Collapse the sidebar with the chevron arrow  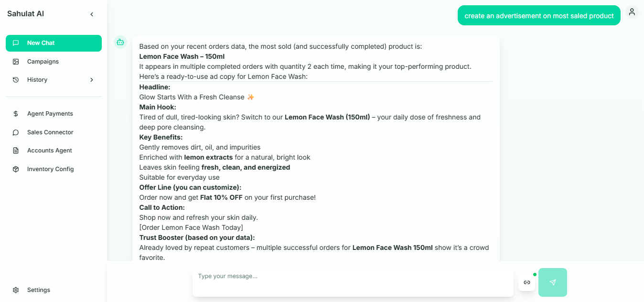(92, 14)
